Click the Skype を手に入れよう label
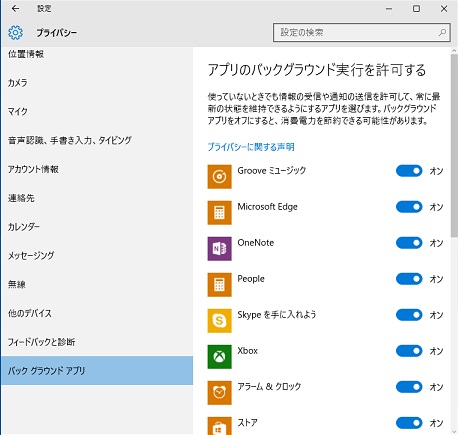 coord(277,315)
